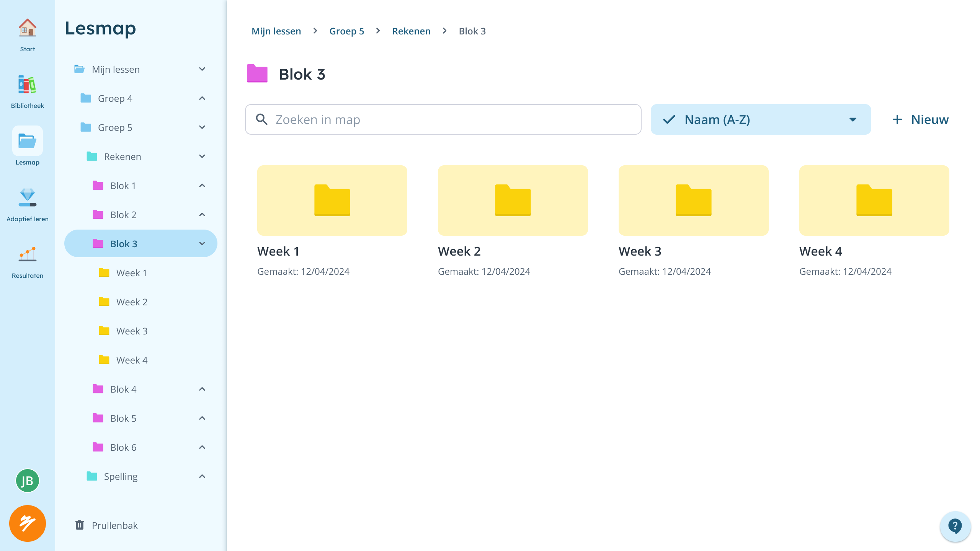Click the Zoeken in map search field
The width and height of the screenshot is (980, 551).
click(443, 119)
